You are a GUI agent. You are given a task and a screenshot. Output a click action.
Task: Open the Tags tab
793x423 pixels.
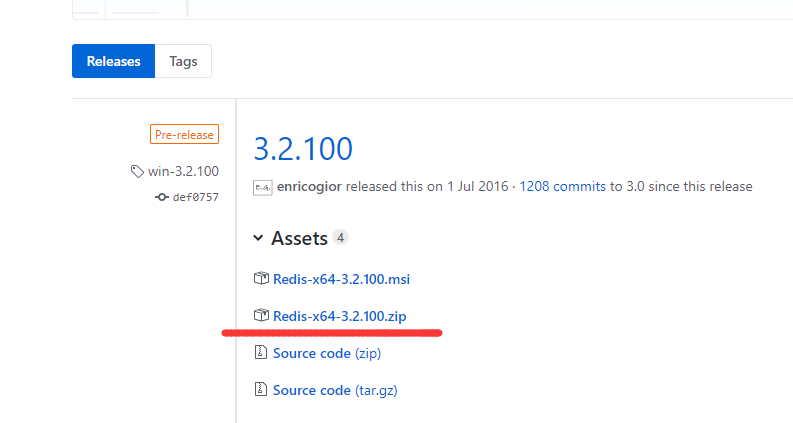183,61
